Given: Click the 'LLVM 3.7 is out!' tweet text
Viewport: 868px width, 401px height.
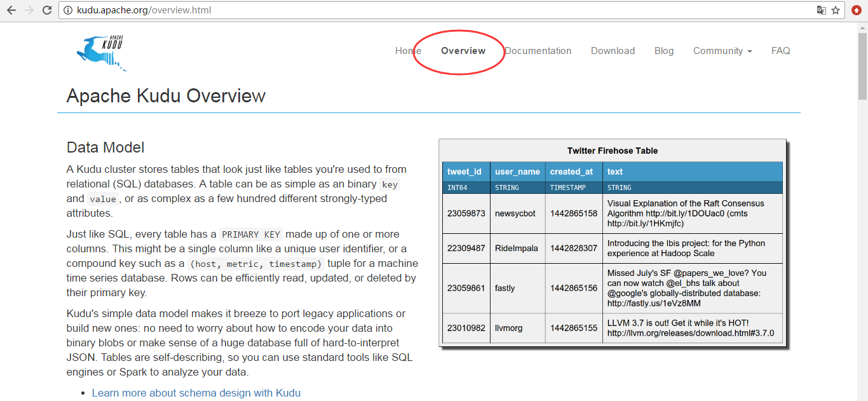Looking at the screenshot, I should (691, 328).
